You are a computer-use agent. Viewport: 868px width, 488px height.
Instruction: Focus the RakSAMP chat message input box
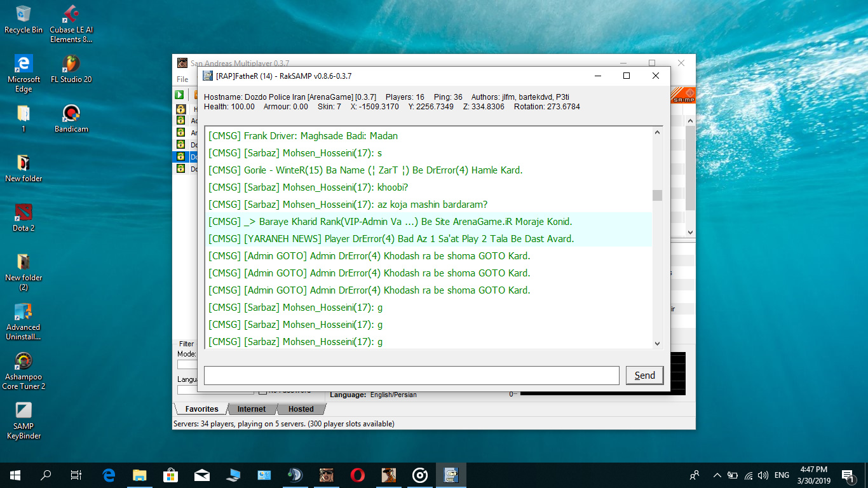[411, 376]
